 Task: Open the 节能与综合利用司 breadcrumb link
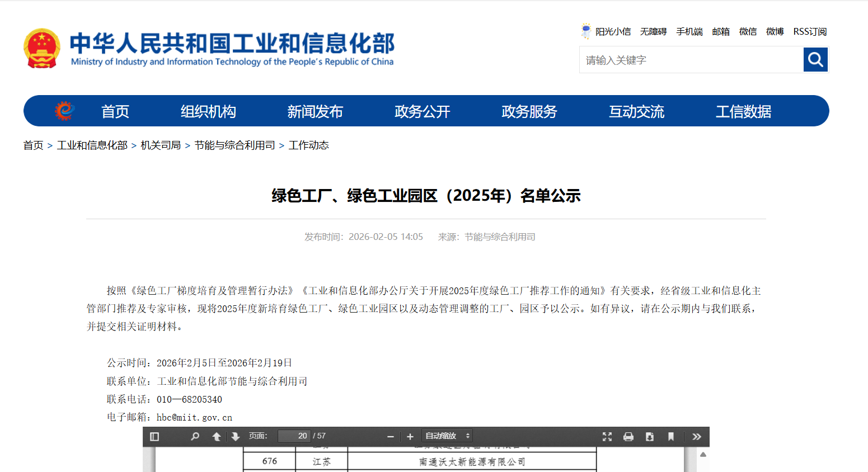coord(234,145)
